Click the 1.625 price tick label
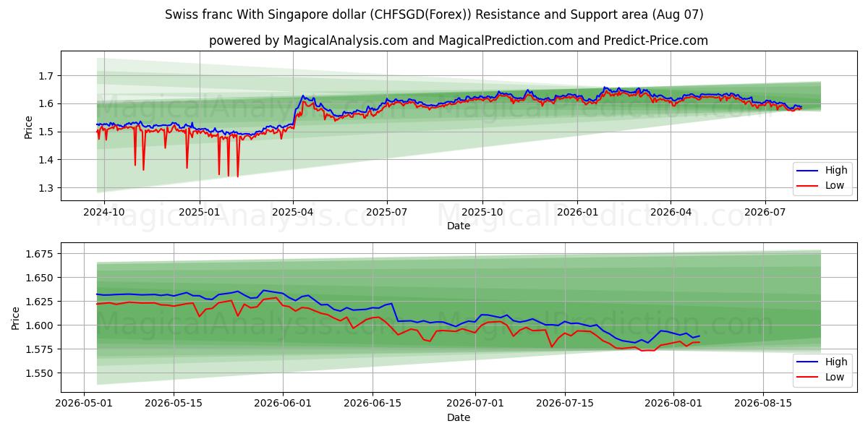The image size is (868, 434). [41, 302]
